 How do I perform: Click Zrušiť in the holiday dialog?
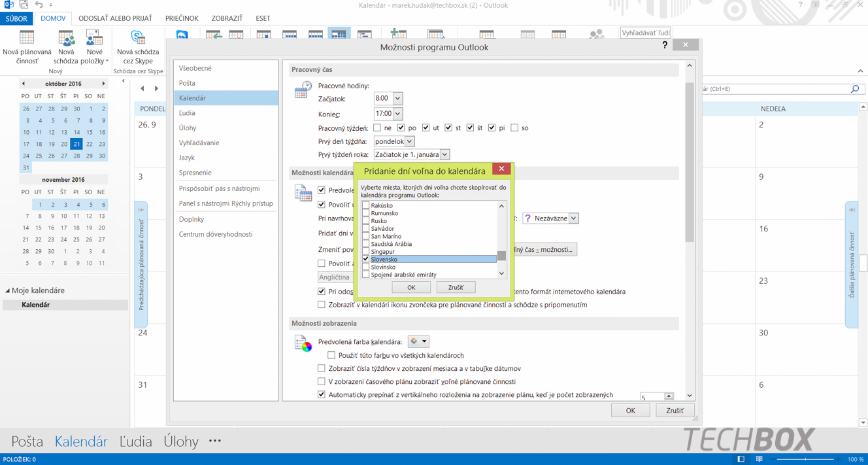point(456,287)
